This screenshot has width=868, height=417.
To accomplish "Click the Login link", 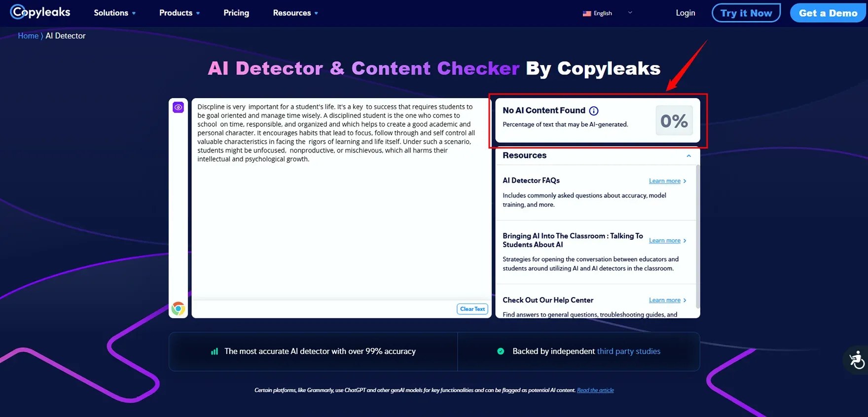I will [x=685, y=13].
